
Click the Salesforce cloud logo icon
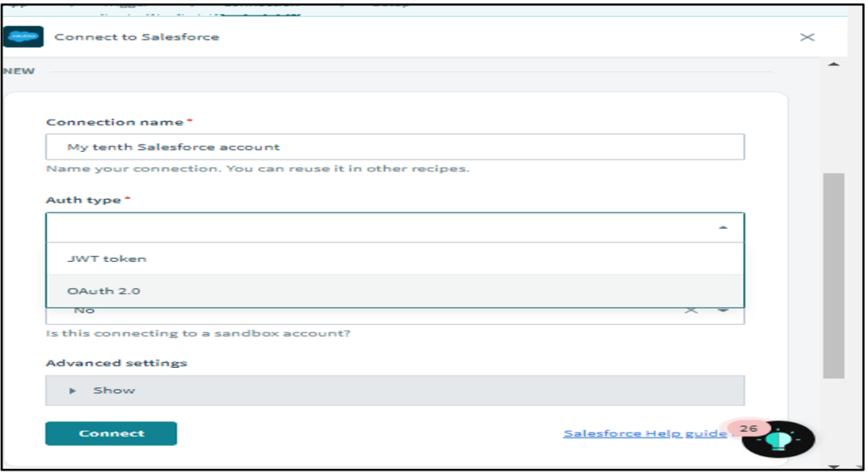23,37
